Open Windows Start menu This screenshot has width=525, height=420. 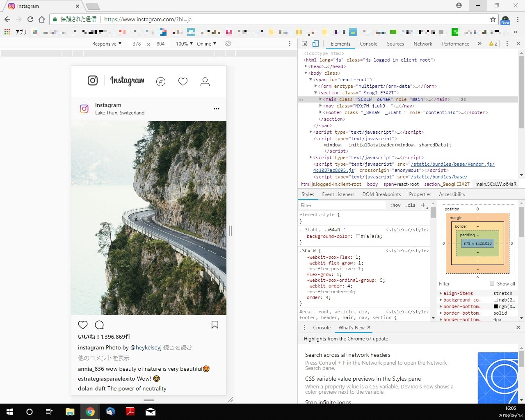pyautogui.click(x=9, y=412)
